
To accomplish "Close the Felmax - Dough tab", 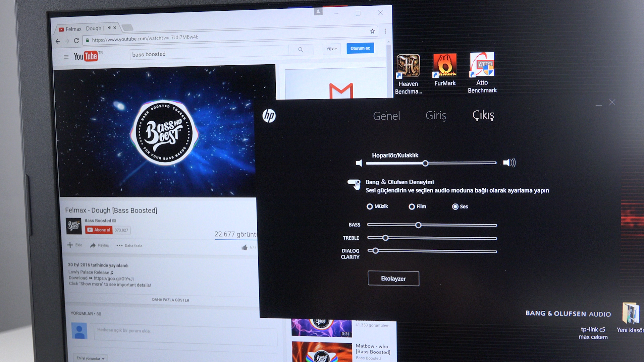I will click(x=115, y=27).
